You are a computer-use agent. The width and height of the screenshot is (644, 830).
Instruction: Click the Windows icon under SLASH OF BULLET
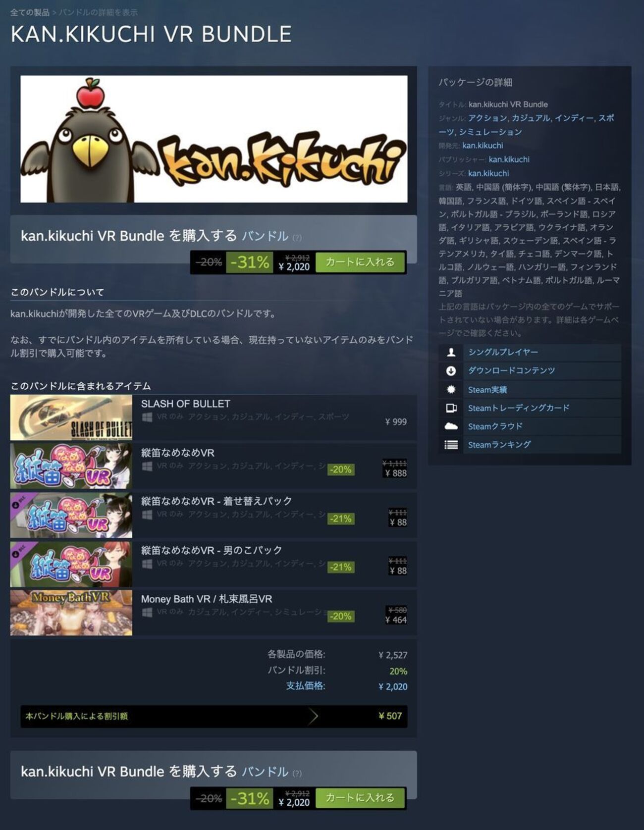(x=147, y=417)
